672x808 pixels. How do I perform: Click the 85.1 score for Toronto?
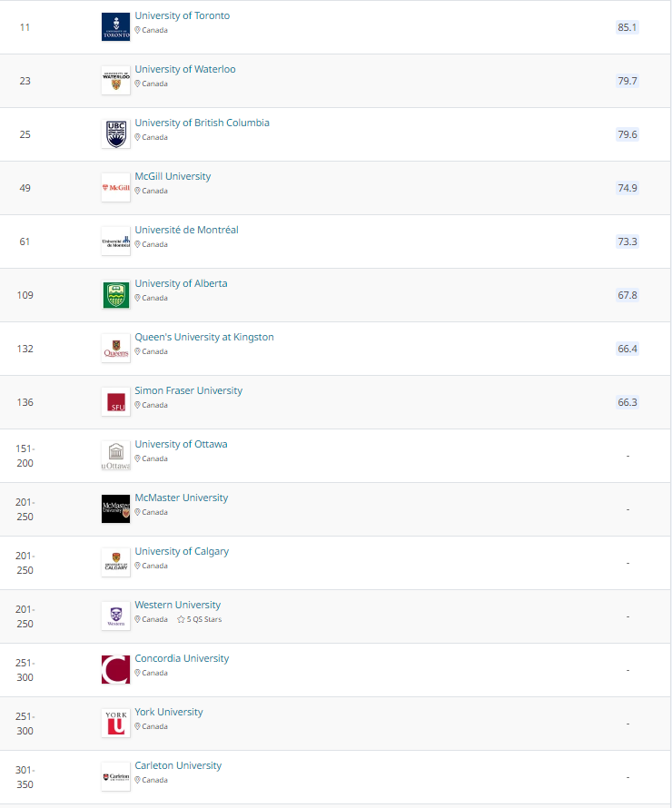pyautogui.click(x=627, y=27)
